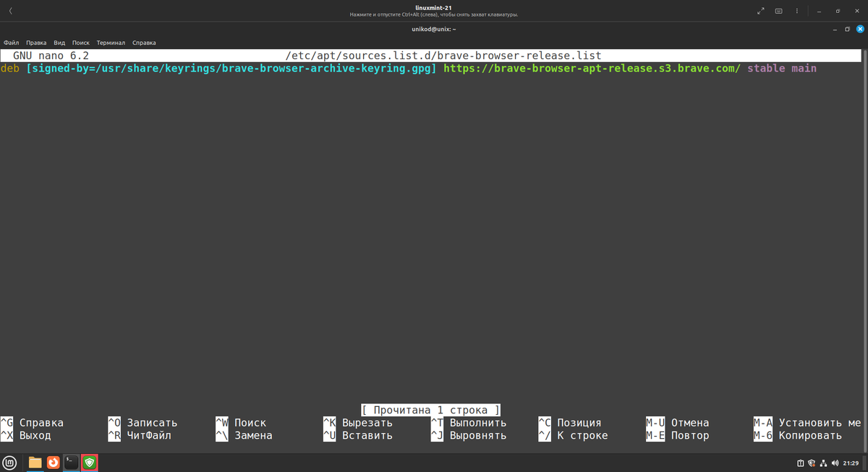Select the terminal taskbar item
The width and height of the screenshot is (868, 472).
[72, 463]
